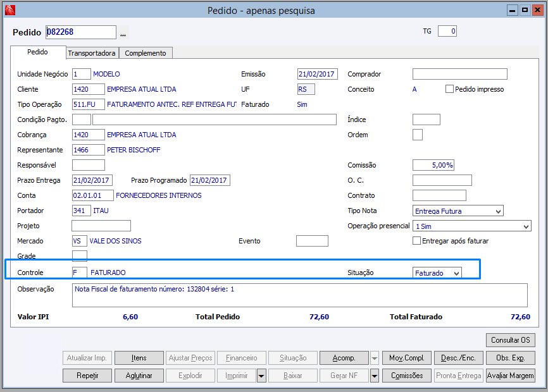Click the Avaliar Margem button
The height and width of the screenshot is (392, 548).
tap(510, 376)
